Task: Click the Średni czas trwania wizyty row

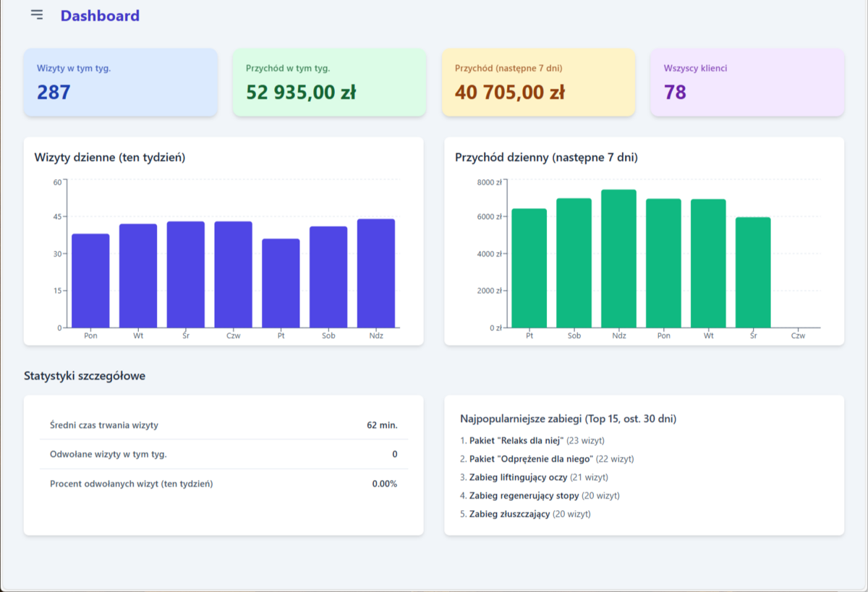Action: point(224,425)
